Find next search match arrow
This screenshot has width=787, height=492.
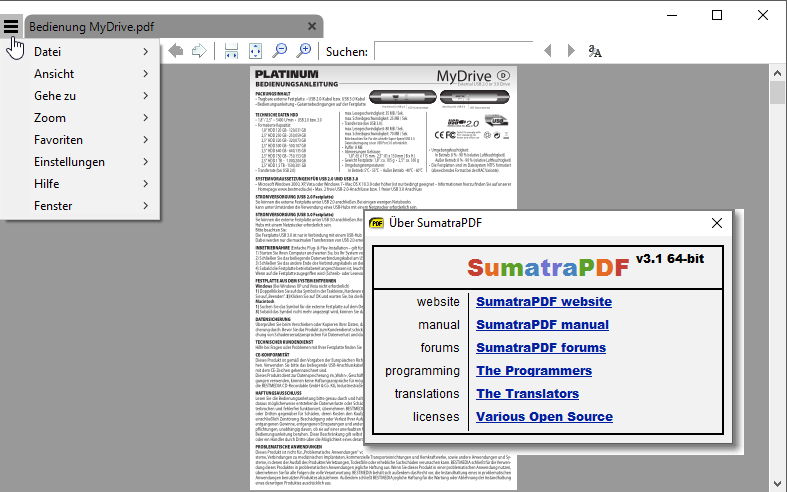click(x=571, y=51)
